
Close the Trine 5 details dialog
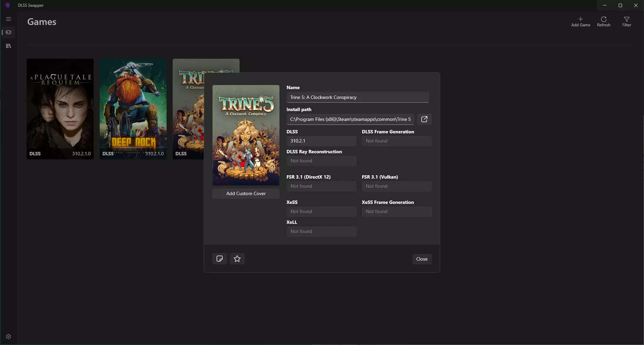[x=422, y=259]
